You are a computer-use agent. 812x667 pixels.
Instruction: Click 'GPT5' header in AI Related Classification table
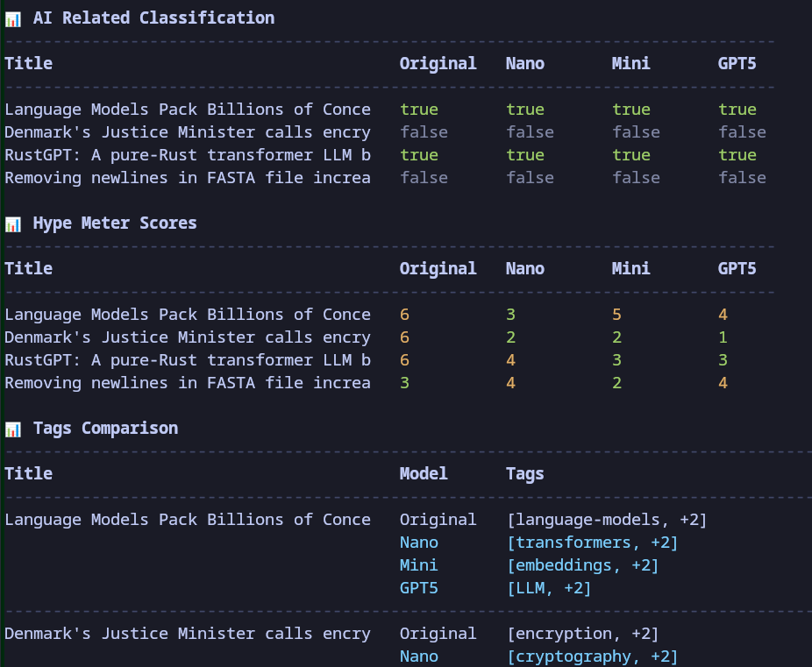[x=737, y=64]
